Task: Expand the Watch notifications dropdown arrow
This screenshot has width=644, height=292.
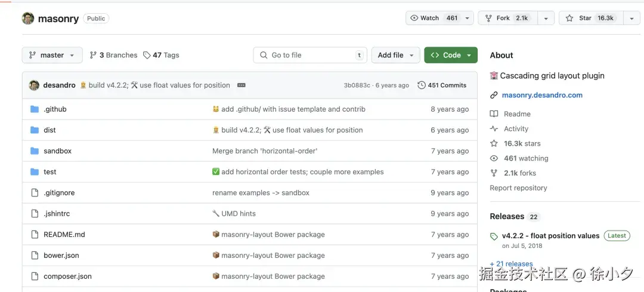Action: (467, 18)
